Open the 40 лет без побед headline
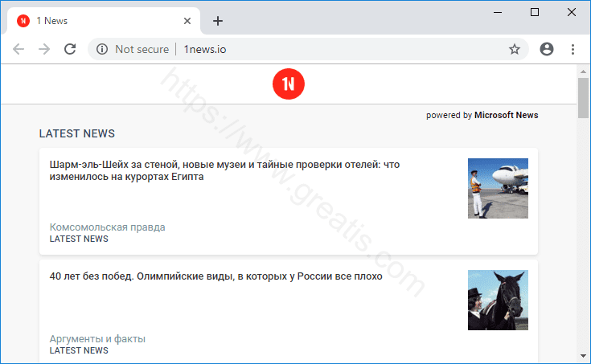The image size is (591, 364). point(216,276)
